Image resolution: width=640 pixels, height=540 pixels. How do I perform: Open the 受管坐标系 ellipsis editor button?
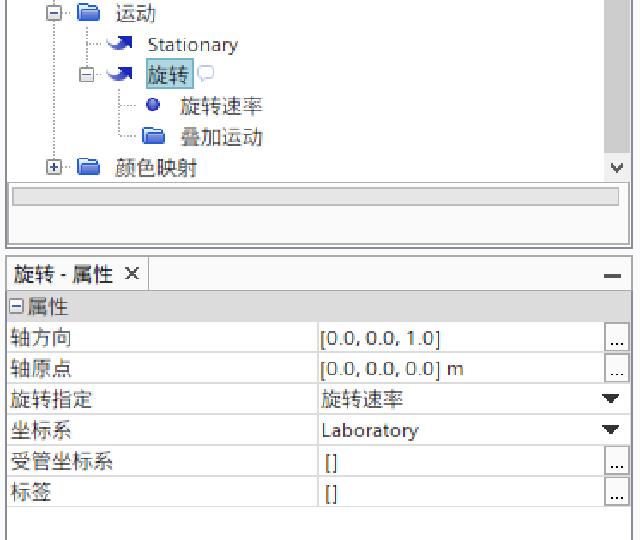(616, 460)
